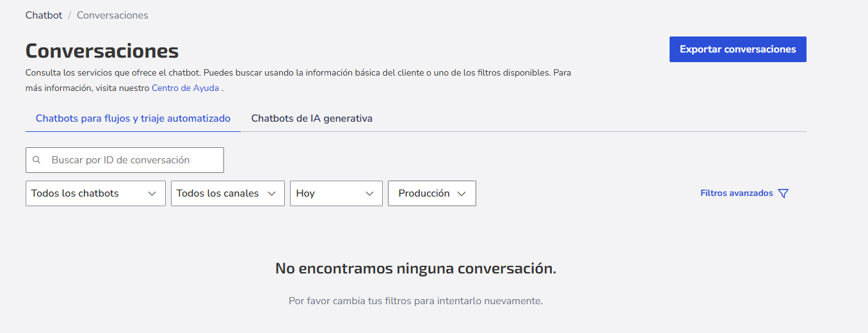
Task: Open the Hoy date dropdown
Action: [336, 193]
